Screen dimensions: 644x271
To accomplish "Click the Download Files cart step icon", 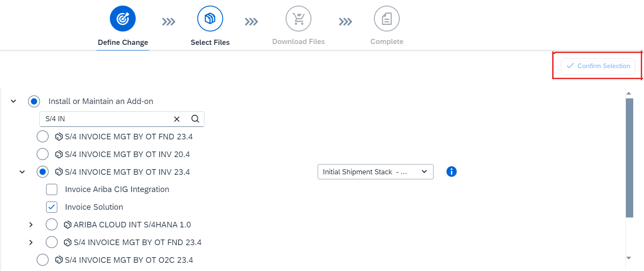I will point(299,19).
